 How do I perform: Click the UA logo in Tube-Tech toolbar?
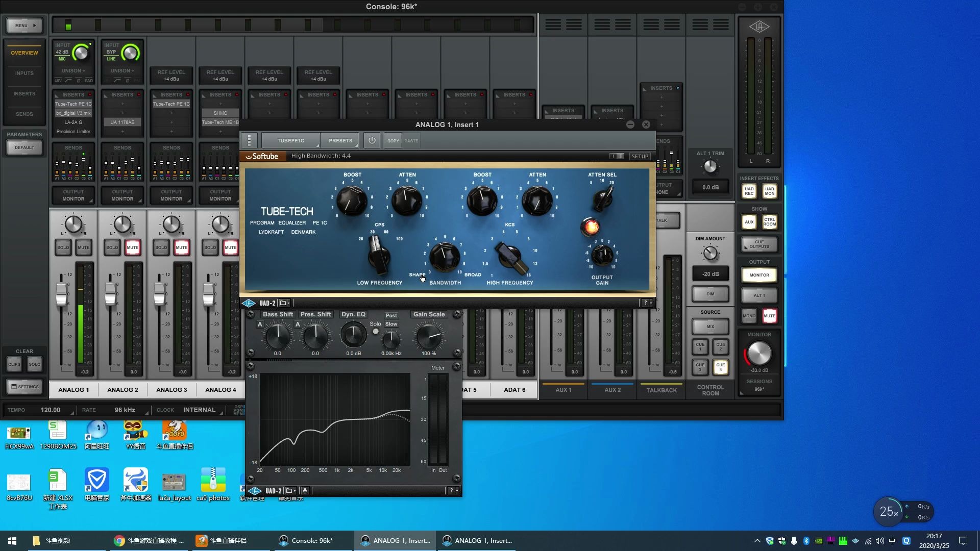pyautogui.click(x=249, y=303)
